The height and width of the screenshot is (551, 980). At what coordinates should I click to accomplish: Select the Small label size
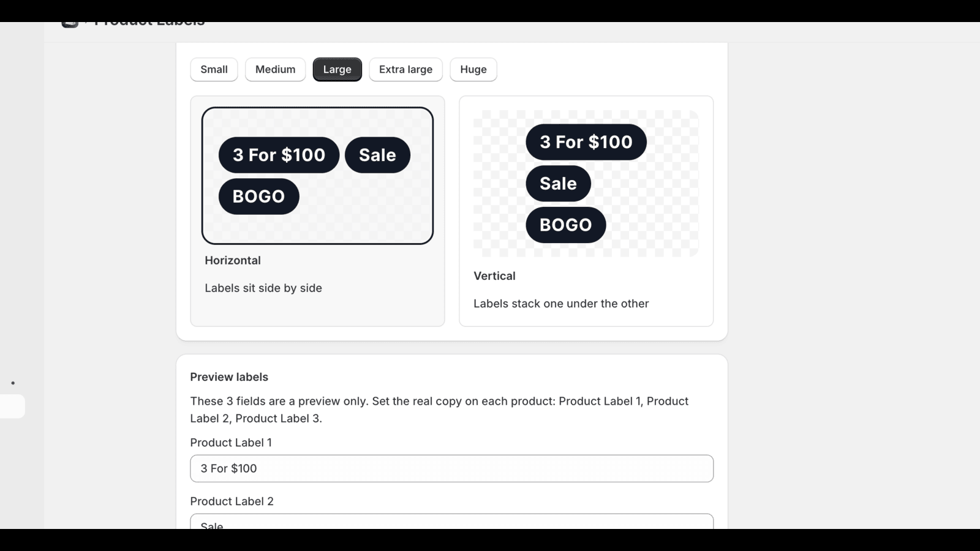click(x=214, y=69)
